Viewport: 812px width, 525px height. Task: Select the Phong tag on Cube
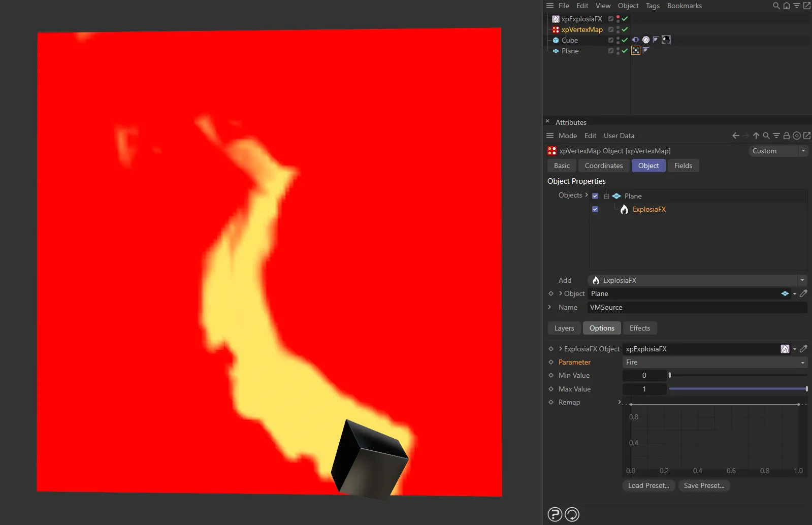656,40
